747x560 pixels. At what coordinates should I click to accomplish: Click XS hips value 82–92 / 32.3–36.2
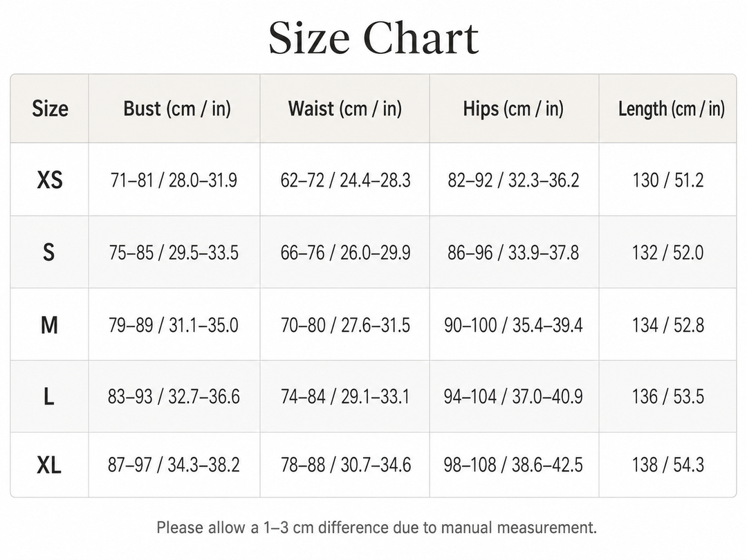513,180
